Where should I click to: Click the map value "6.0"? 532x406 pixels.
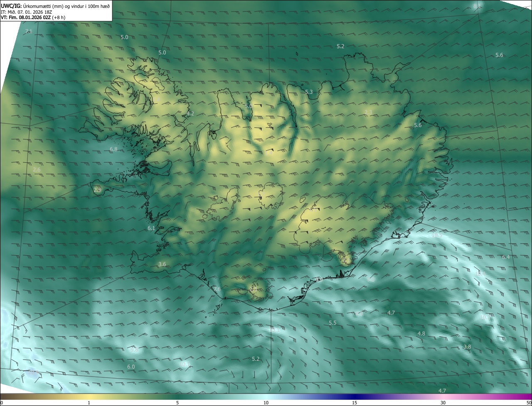pyautogui.click(x=131, y=367)
